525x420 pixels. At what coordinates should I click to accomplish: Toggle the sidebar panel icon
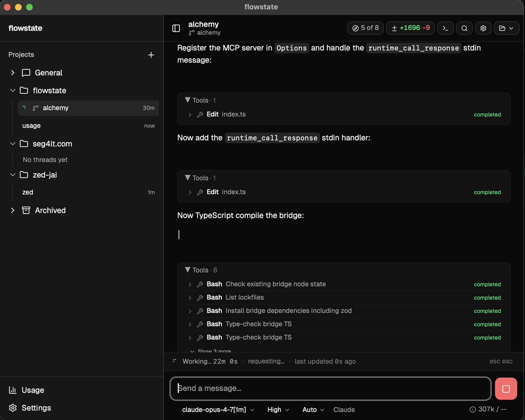[176, 28]
